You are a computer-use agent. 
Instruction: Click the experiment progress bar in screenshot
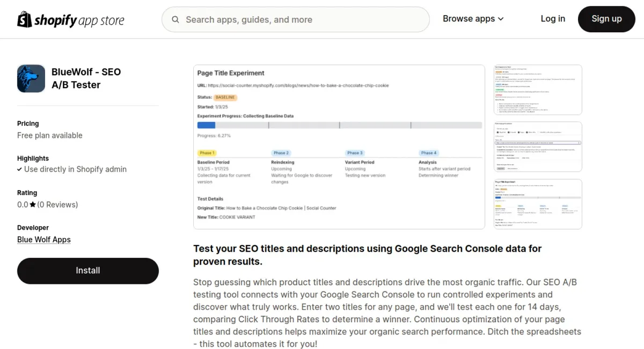339,125
